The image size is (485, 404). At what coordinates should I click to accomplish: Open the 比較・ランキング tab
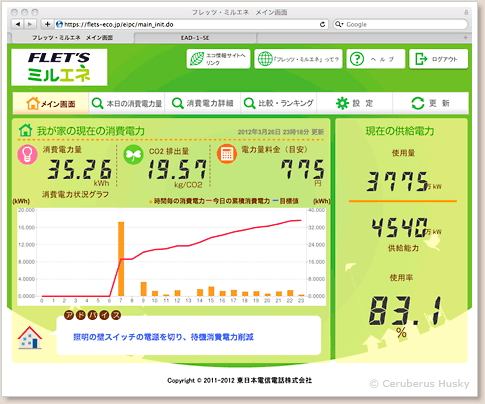pyautogui.click(x=279, y=103)
